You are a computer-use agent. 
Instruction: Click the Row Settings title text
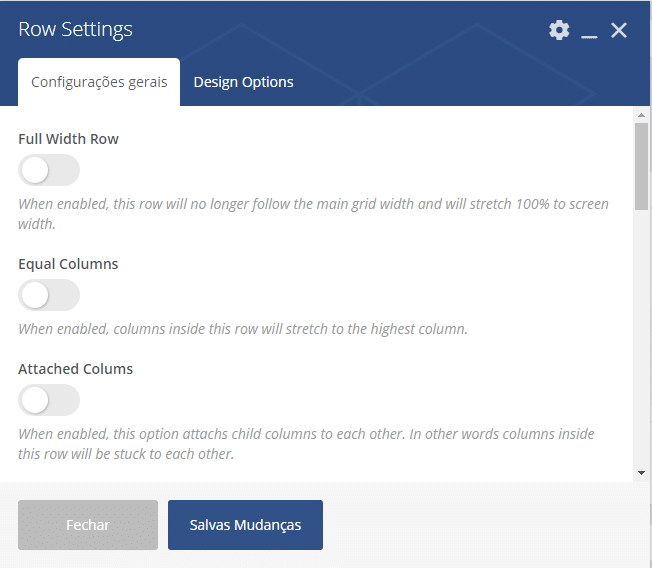coord(76,30)
